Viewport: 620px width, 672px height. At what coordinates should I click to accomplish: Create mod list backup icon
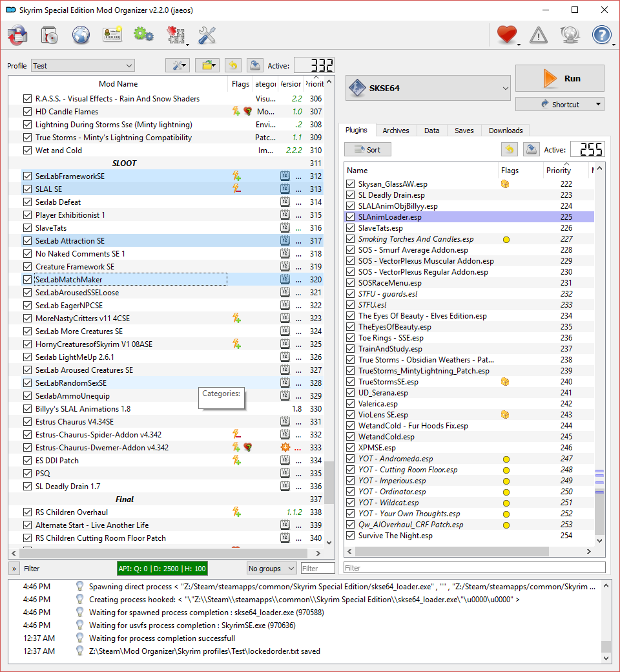tap(255, 65)
